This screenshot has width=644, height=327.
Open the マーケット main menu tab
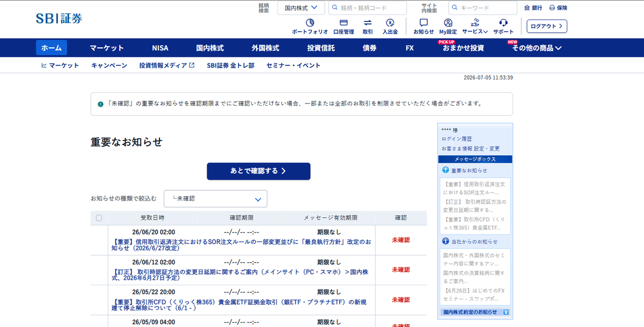(x=107, y=48)
